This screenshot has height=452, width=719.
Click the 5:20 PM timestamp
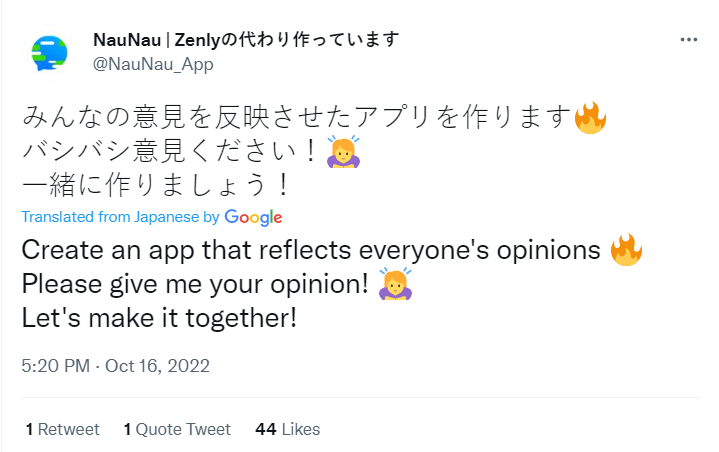coord(56,365)
